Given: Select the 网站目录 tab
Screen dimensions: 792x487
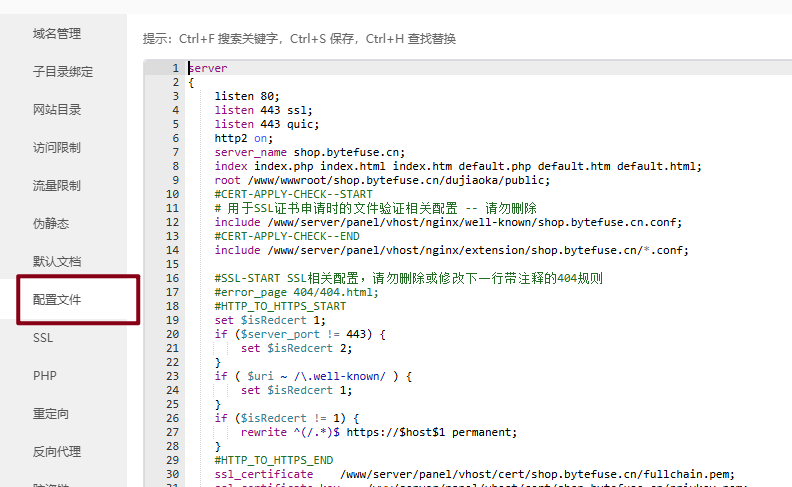Looking at the screenshot, I should 57,110.
